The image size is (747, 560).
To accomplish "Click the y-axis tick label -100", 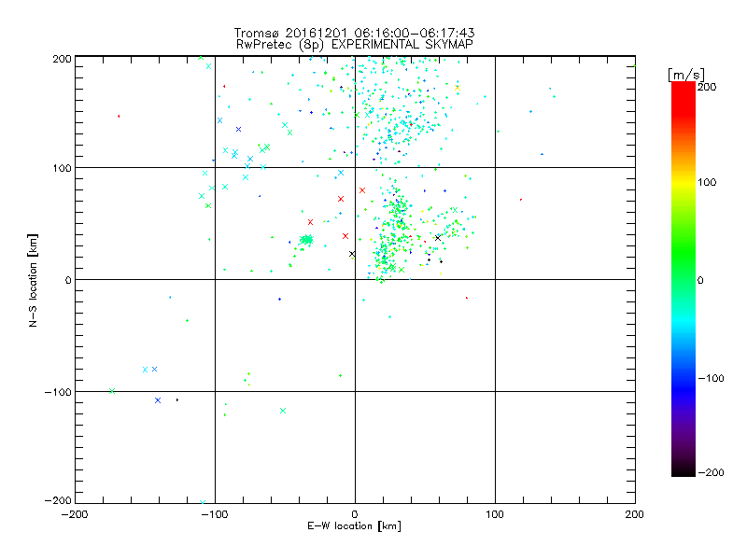I will pyautogui.click(x=58, y=392).
